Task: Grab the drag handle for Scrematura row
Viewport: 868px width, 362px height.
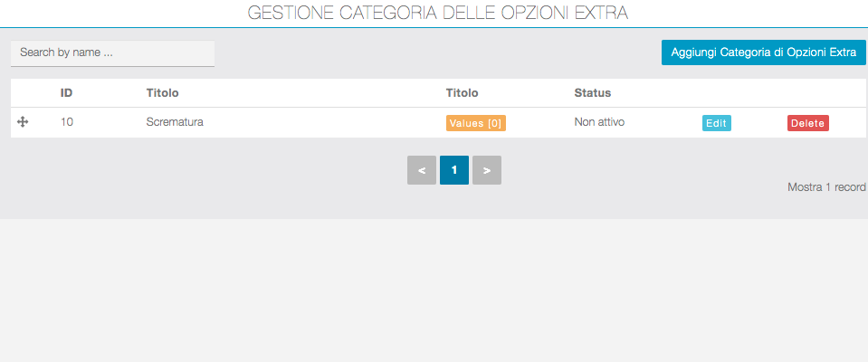Action: pos(24,122)
